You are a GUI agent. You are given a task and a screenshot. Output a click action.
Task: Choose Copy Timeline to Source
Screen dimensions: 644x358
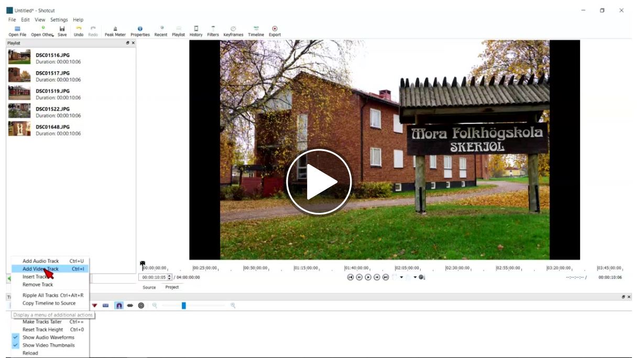tap(50, 303)
